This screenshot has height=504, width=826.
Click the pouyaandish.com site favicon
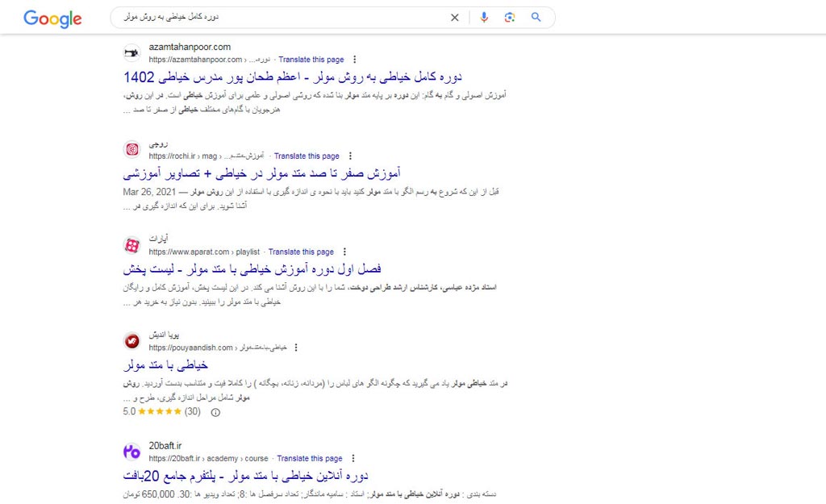(x=131, y=340)
